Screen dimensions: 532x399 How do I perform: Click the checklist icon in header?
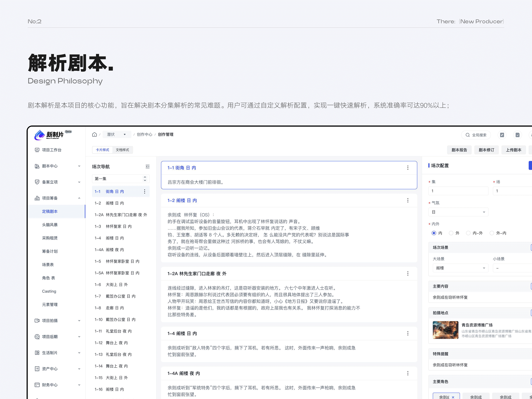pos(517,135)
